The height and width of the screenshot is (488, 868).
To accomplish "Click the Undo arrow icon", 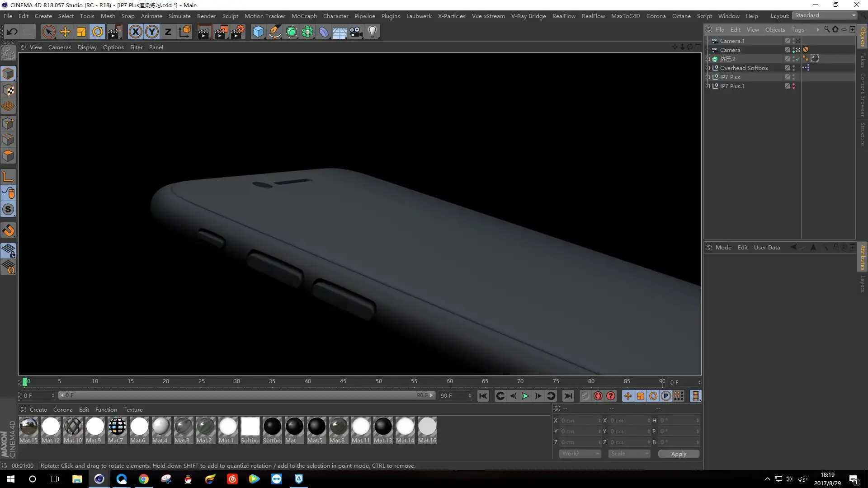I will pyautogui.click(x=12, y=32).
